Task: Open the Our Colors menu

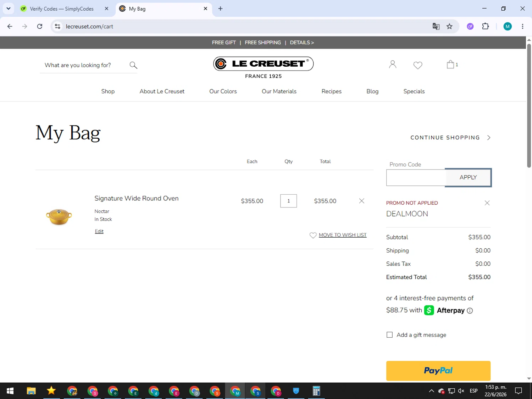Action: coord(223,91)
